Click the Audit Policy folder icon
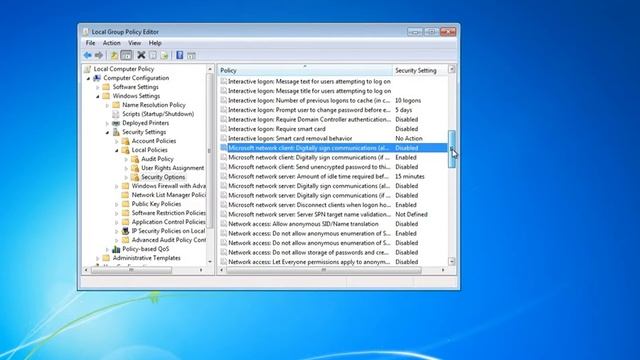This screenshot has height=360, width=640. [135, 159]
